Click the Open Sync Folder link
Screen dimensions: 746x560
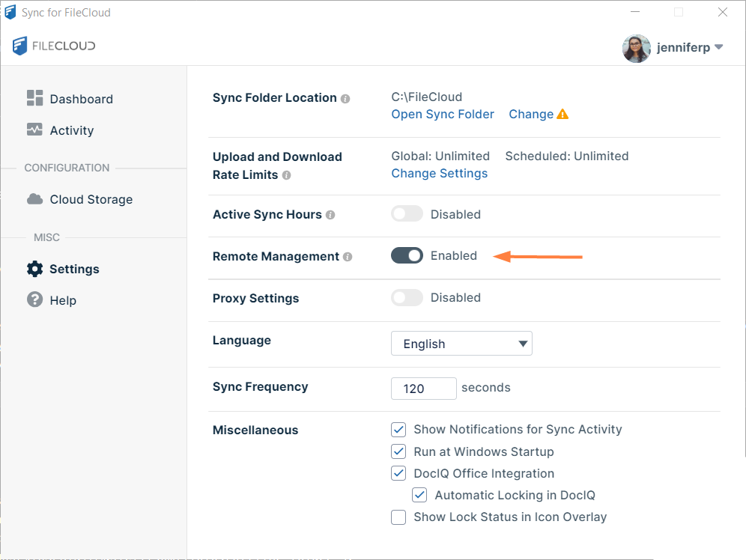(x=443, y=115)
